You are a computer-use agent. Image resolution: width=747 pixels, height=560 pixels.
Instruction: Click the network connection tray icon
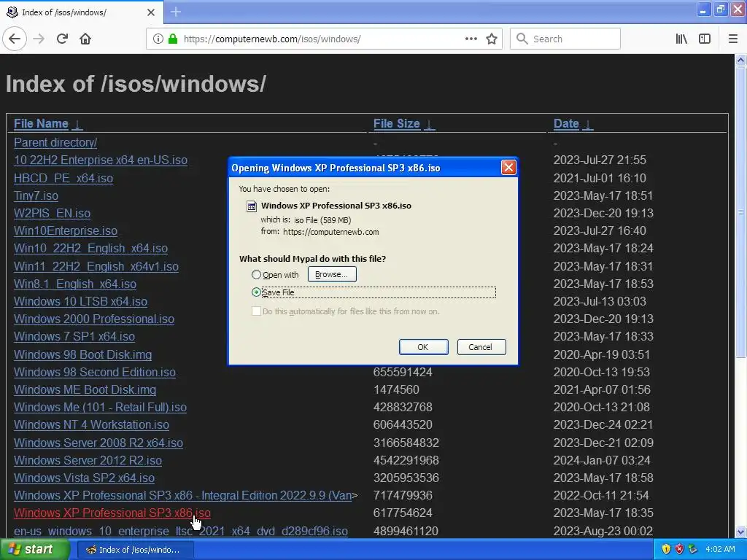[693, 549]
